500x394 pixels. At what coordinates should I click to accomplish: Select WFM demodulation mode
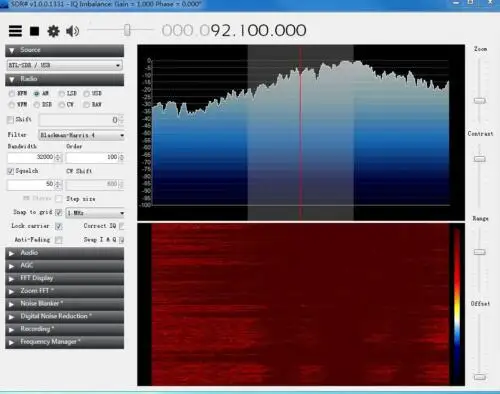coord(12,105)
